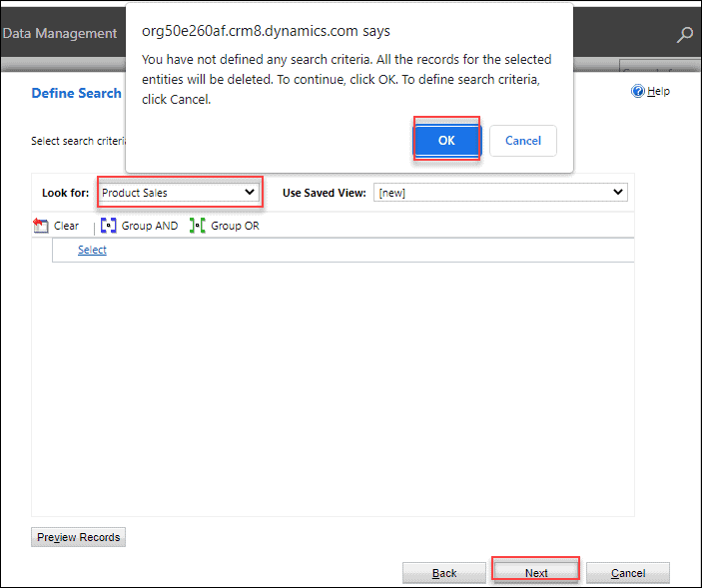Dismiss the dialog with Cancel
Image resolution: width=702 pixels, height=588 pixels.
(523, 141)
